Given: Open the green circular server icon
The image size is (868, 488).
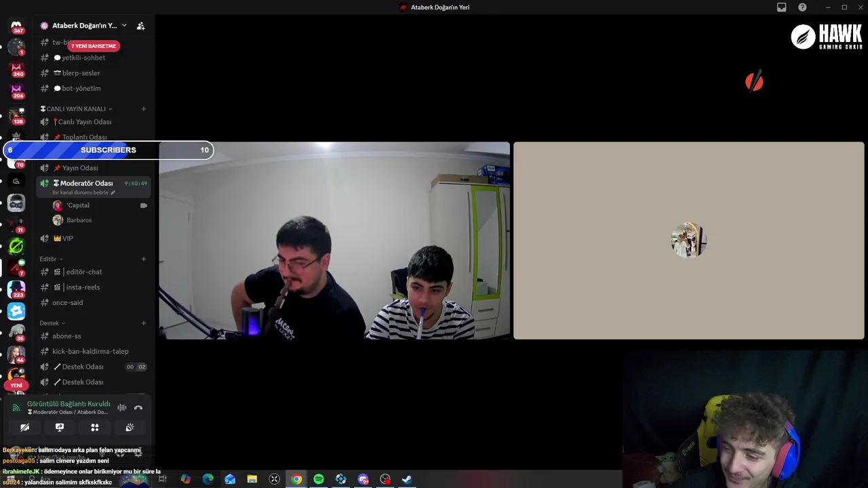Looking at the screenshot, I should 16,246.
